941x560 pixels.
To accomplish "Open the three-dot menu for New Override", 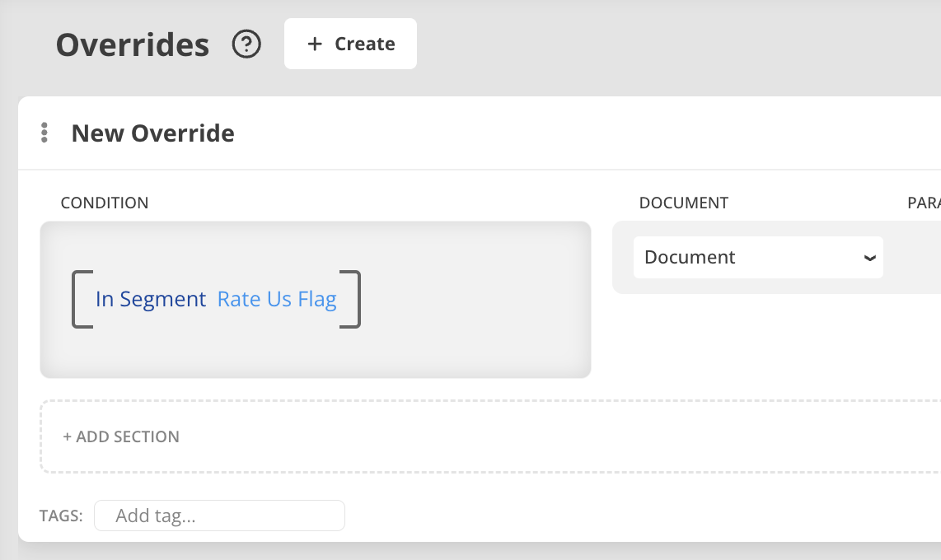I will (44, 133).
